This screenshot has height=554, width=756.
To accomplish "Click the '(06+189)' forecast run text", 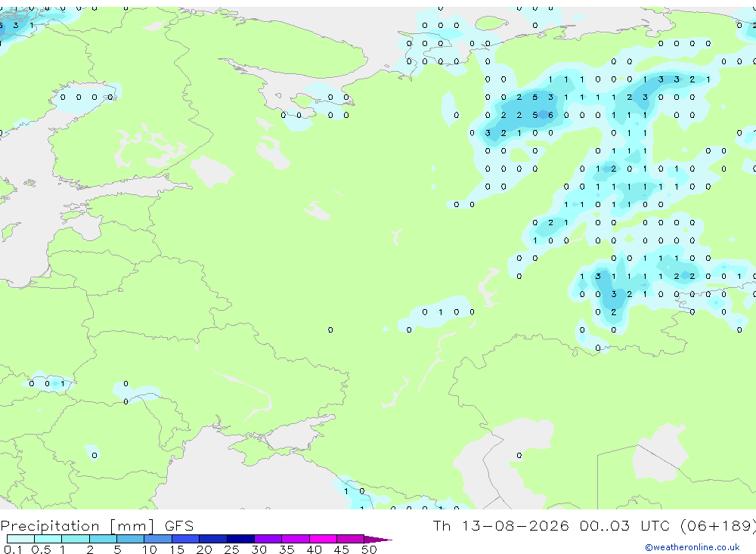I will tap(718, 525).
